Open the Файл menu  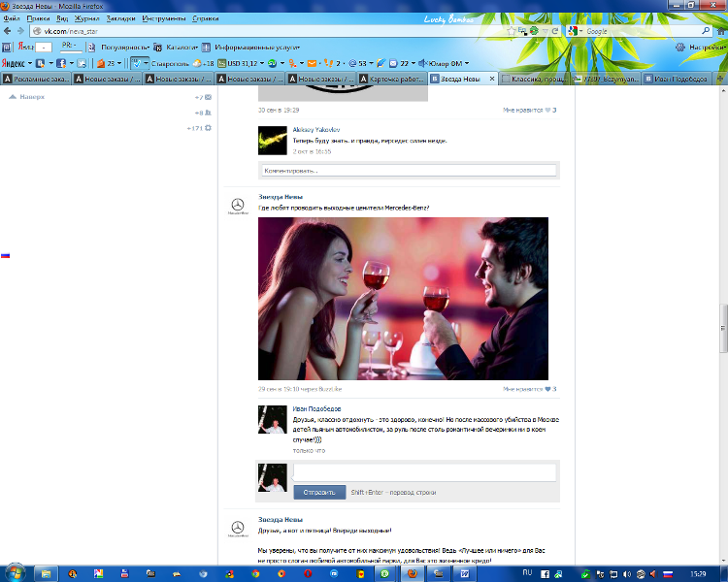pyautogui.click(x=12, y=18)
